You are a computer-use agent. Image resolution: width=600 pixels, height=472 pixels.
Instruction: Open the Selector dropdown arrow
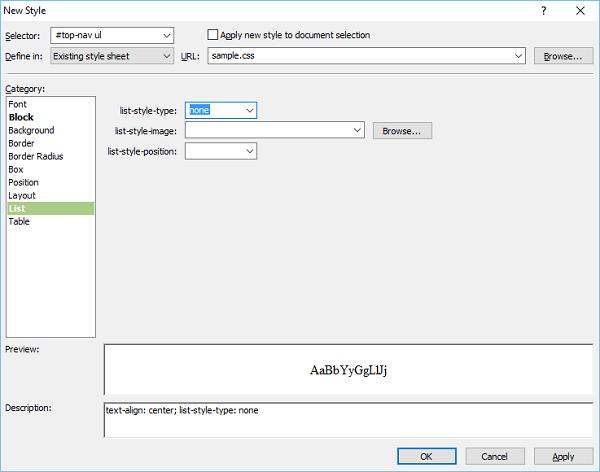(166, 36)
